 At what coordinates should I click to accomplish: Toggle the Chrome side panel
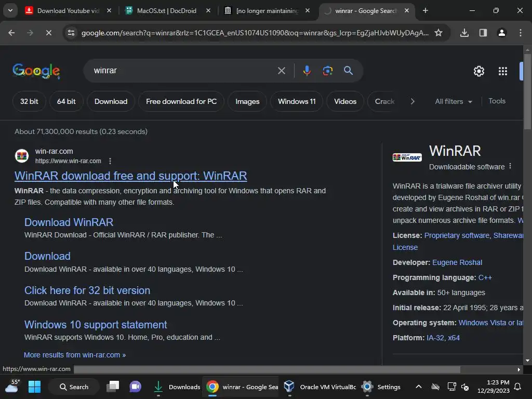[x=483, y=33]
